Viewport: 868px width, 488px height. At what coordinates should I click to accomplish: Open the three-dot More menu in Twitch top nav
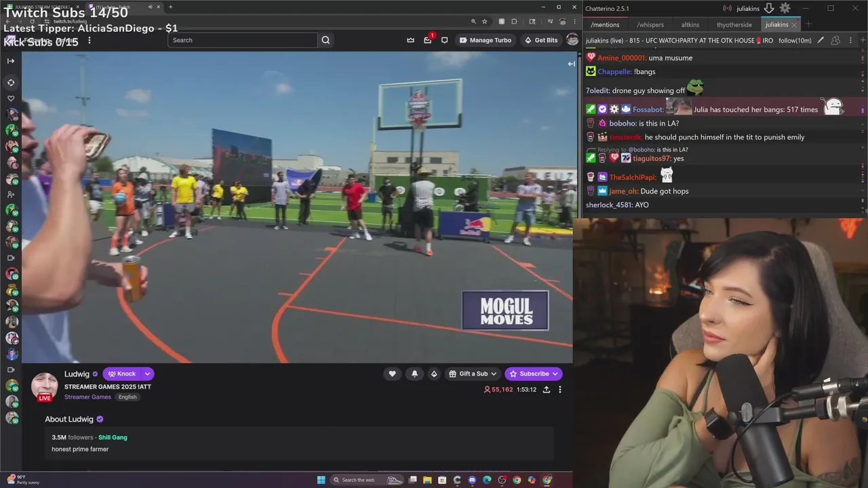coord(89,40)
